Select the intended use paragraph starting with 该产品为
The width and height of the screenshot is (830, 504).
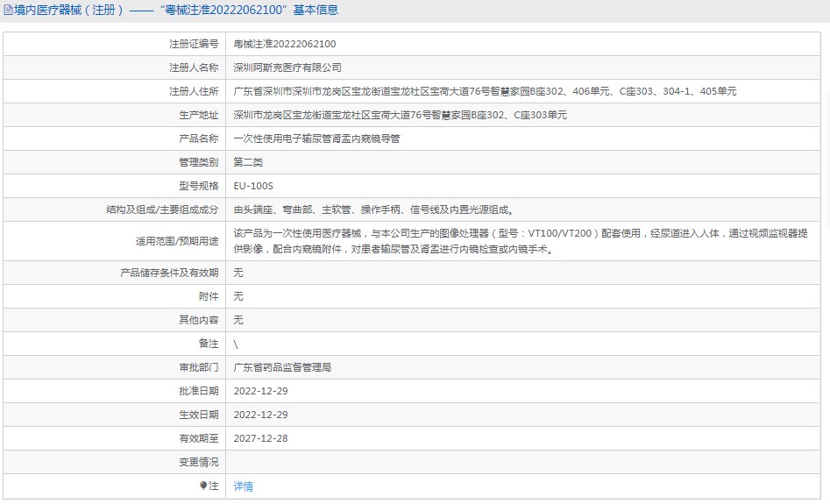[521, 241]
